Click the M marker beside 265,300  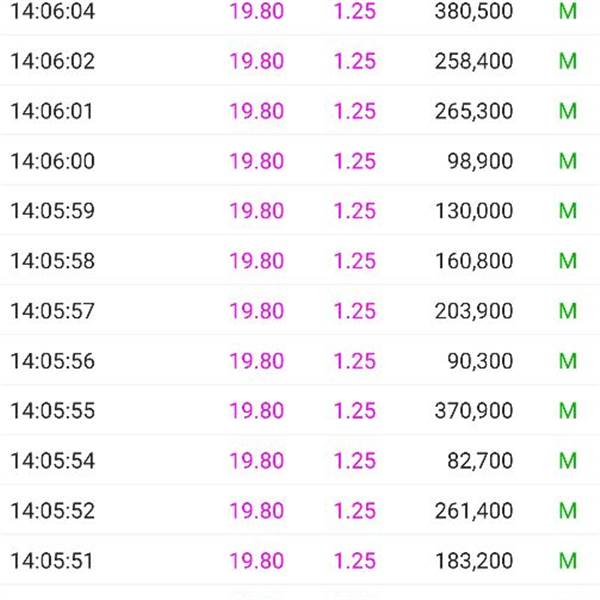point(567,111)
